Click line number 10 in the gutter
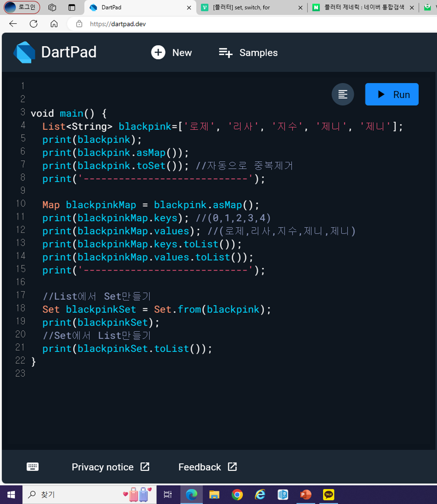437x504 pixels. [21, 203]
